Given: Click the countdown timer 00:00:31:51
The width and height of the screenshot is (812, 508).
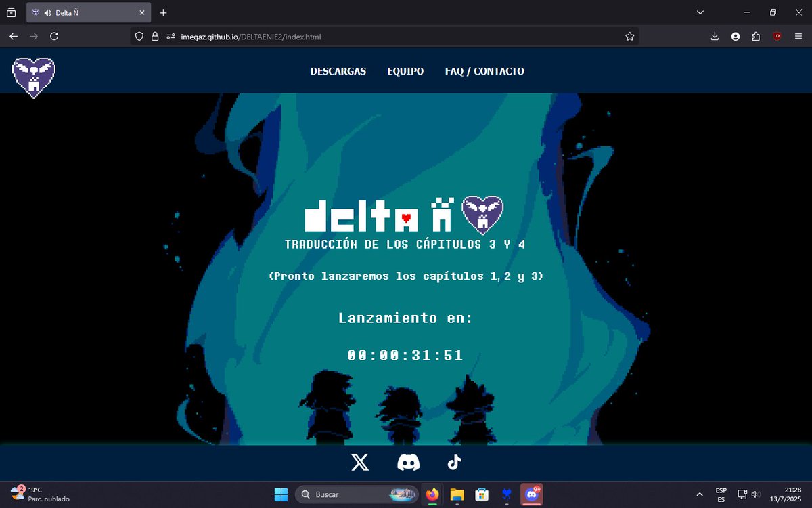Looking at the screenshot, I should pyautogui.click(x=405, y=355).
